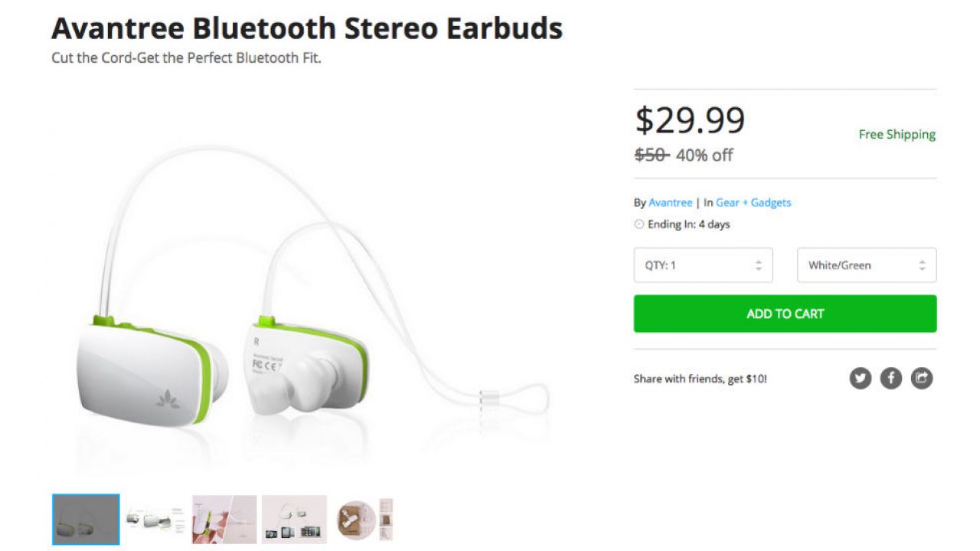Open the Gear + Gadgets category

coord(753,203)
